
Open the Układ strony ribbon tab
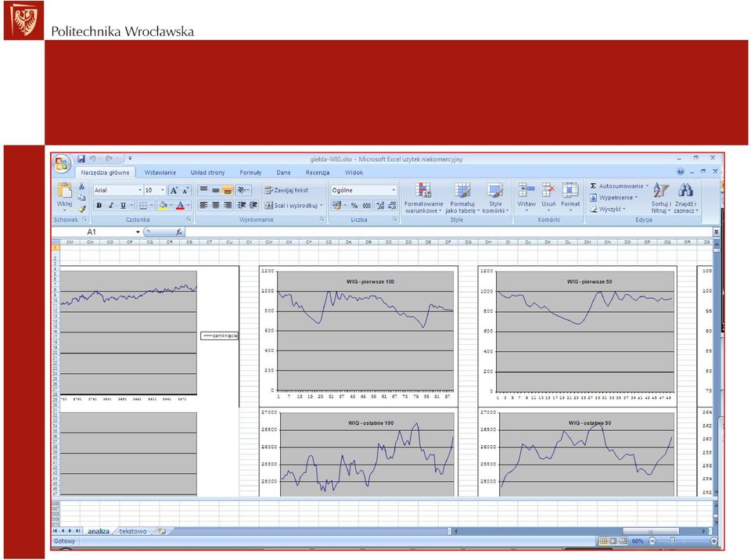click(x=207, y=172)
